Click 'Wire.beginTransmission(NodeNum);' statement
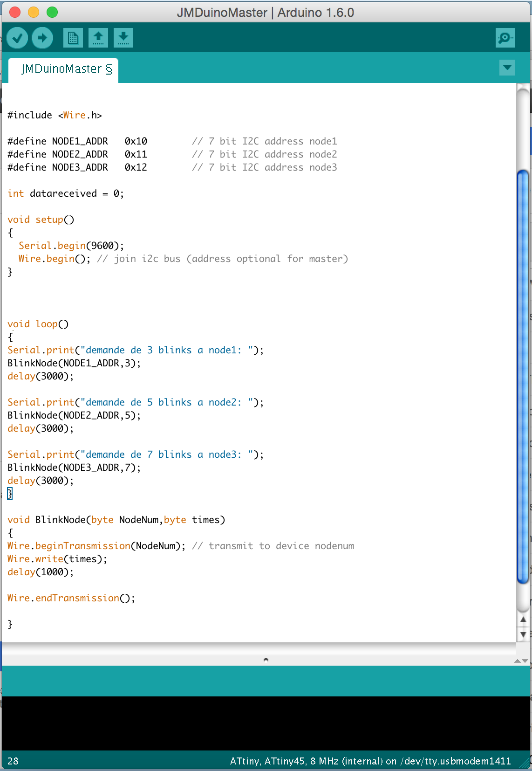This screenshot has height=771, width=532. (96, 546)
